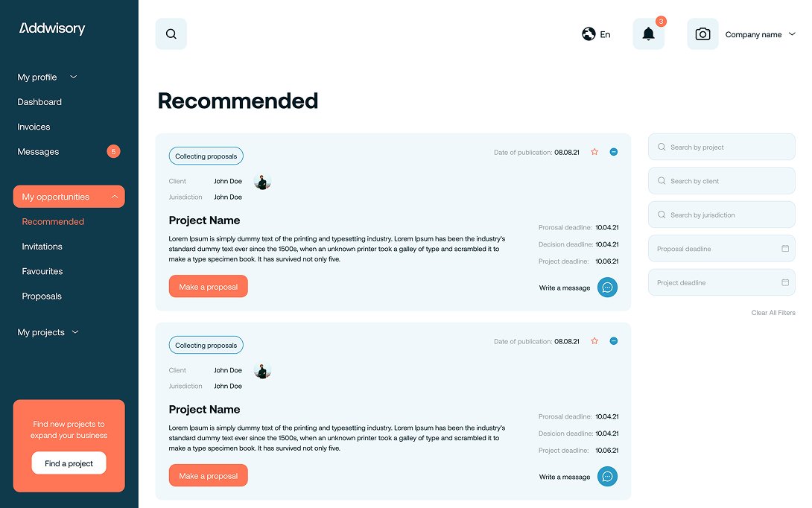812x508 pixels.
Task: Open Dashboard from the sidebar
Action: click(39, 102)
